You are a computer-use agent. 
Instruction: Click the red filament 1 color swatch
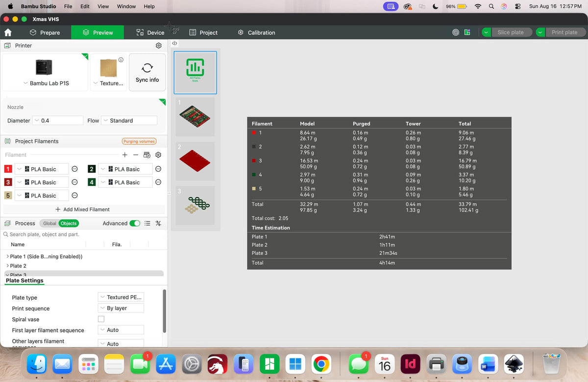[x=8, y=169]
